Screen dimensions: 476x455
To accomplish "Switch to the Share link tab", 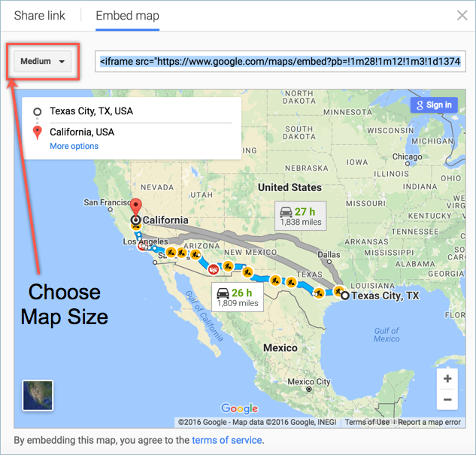I will 40,15.
